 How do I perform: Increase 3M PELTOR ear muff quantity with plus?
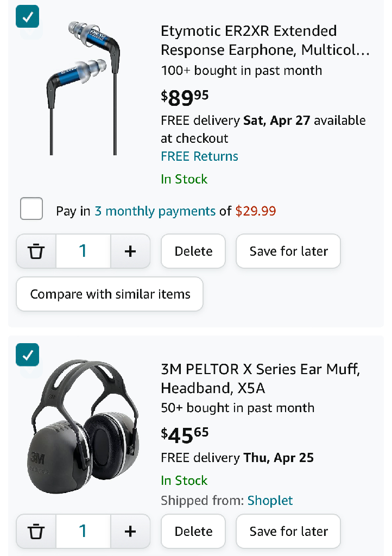(x=130, y=531)
